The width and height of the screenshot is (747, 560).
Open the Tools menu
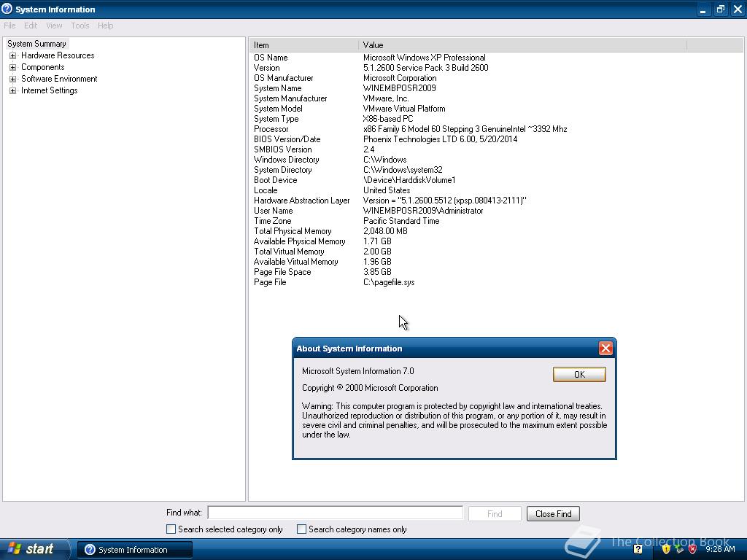click(80, 26)
